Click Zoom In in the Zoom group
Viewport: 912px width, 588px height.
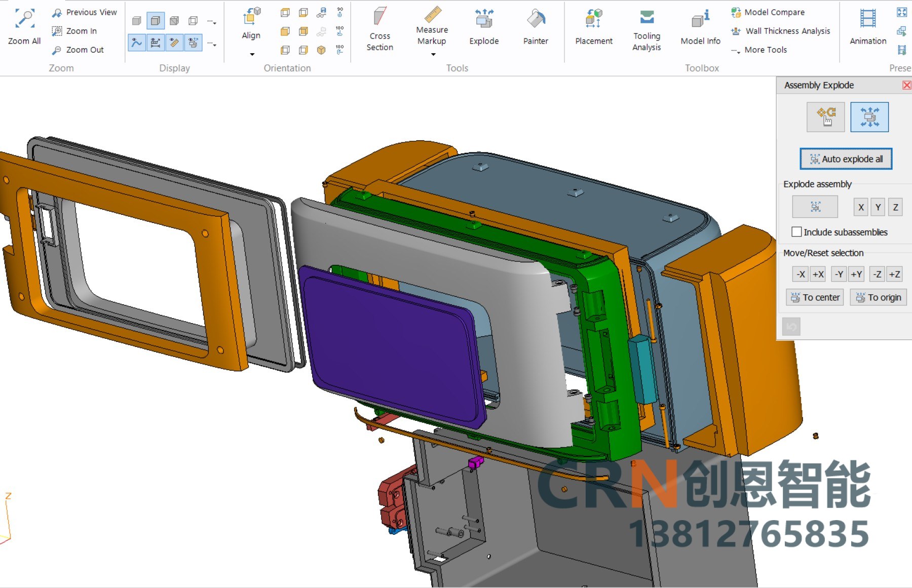pyautogui.click(x=74, y=31)
